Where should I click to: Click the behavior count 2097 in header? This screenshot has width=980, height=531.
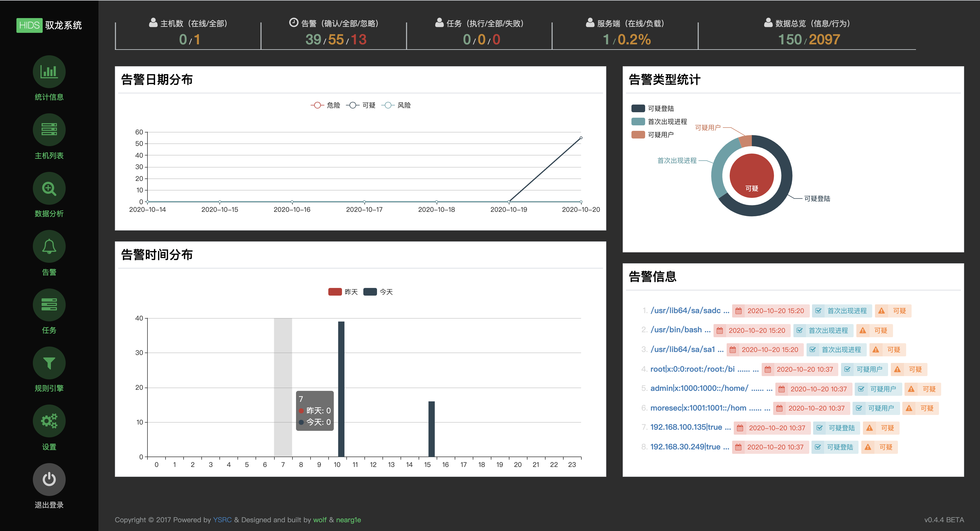tap(824, 40)
